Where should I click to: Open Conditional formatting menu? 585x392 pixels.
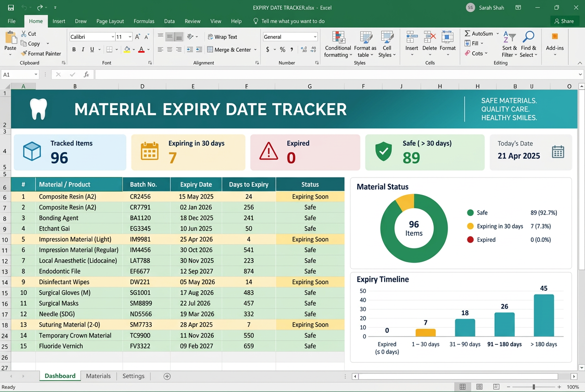(x=338, y=44)
